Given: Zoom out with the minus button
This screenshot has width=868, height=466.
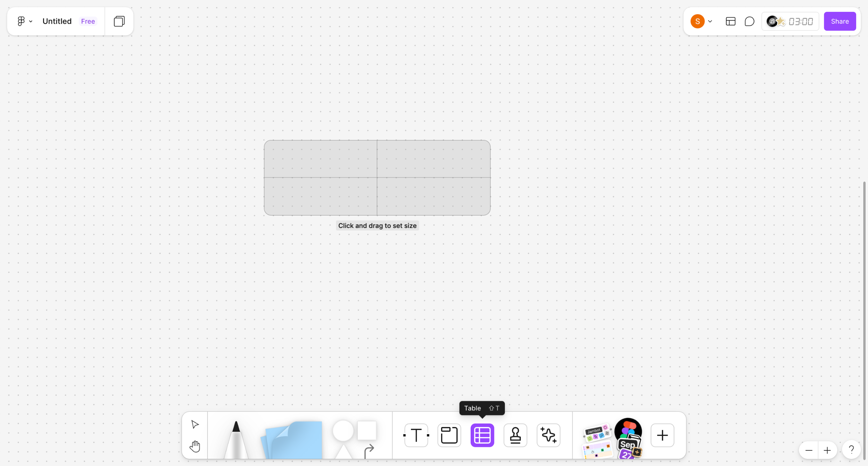Looking at the screenshot, I should [809, 450].
